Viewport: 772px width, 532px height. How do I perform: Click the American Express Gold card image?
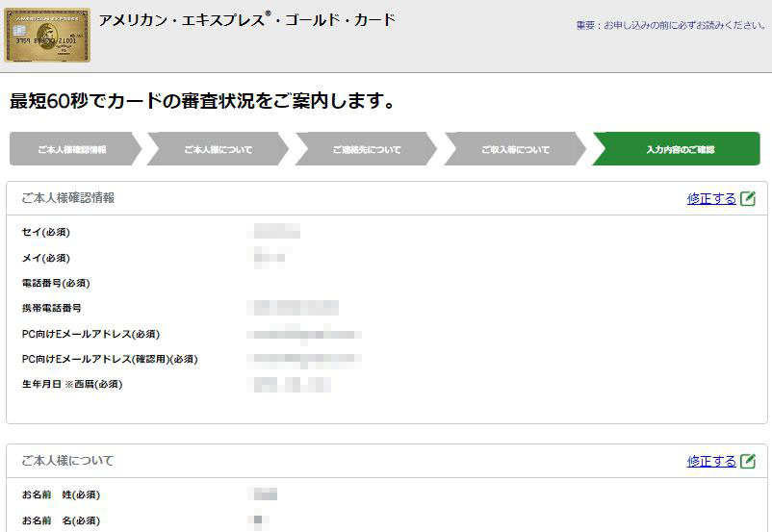(47, 35)
